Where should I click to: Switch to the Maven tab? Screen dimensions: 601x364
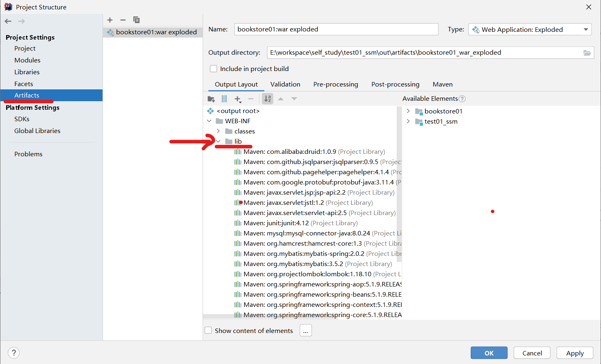[442, 84]
